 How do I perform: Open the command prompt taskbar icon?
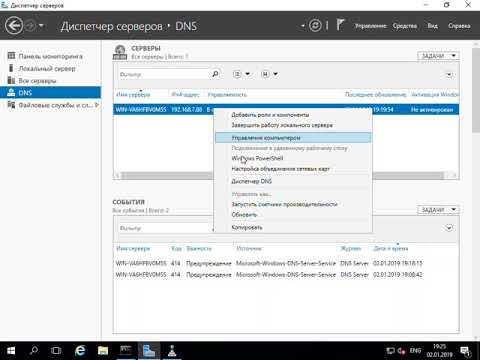126,351
